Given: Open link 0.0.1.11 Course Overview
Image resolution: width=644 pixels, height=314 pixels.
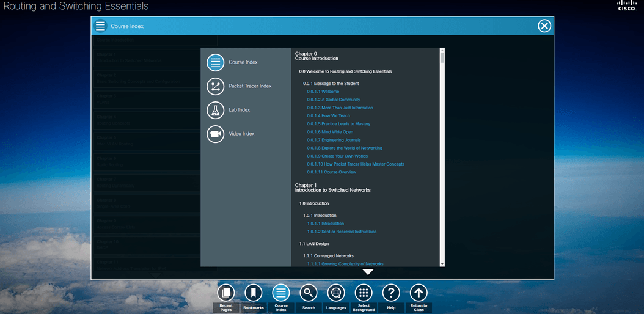Looking at the screenshot, I should pos(332,172).
